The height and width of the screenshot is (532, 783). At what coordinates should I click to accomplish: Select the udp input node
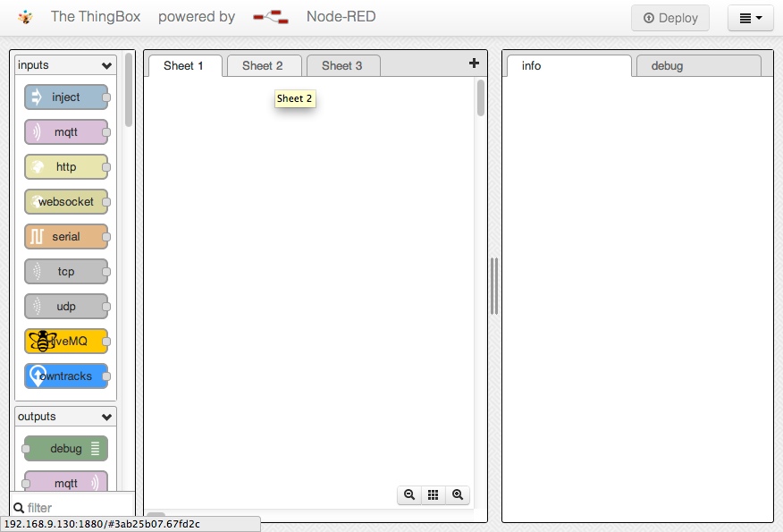coord(66,307)
